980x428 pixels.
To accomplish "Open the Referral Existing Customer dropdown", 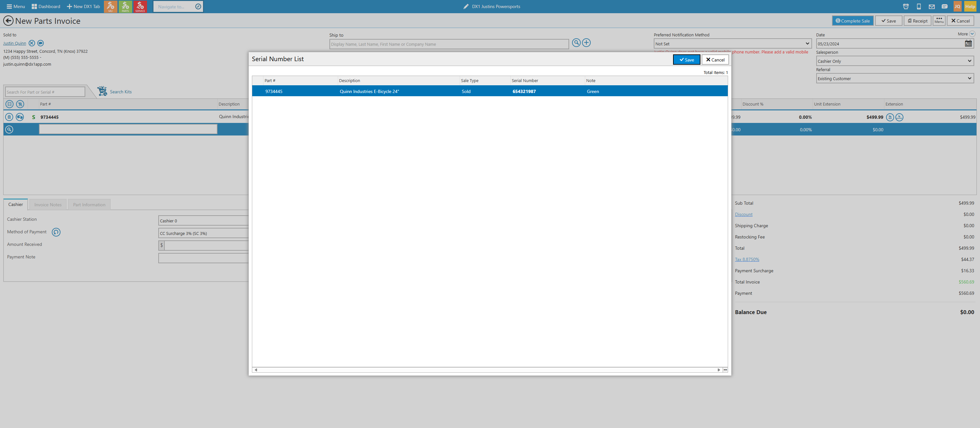I will [x=895, y=79].
